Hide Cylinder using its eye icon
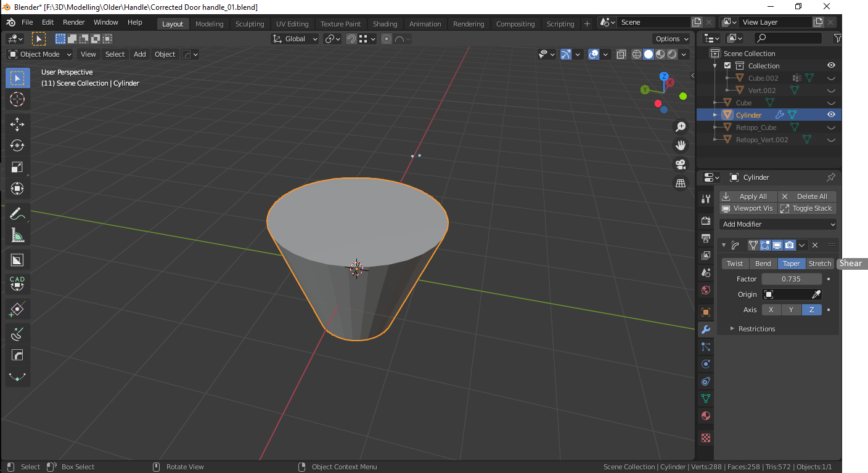 831,115
